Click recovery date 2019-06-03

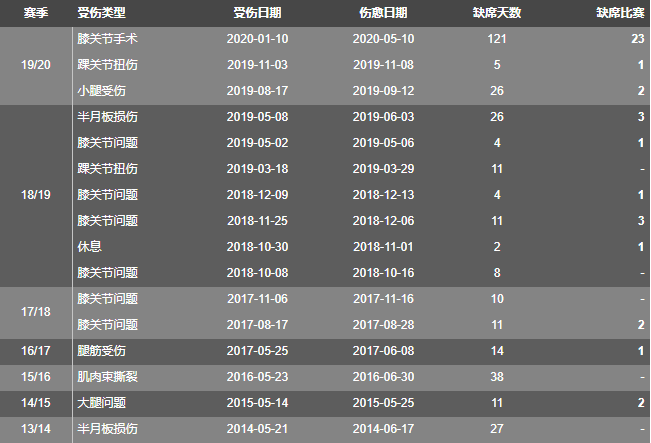point(383,117)
